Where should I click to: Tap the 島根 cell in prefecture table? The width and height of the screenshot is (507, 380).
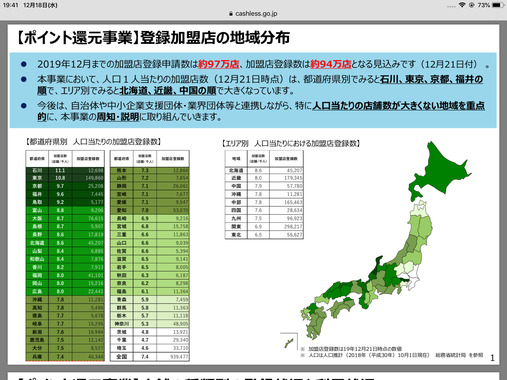37,226
